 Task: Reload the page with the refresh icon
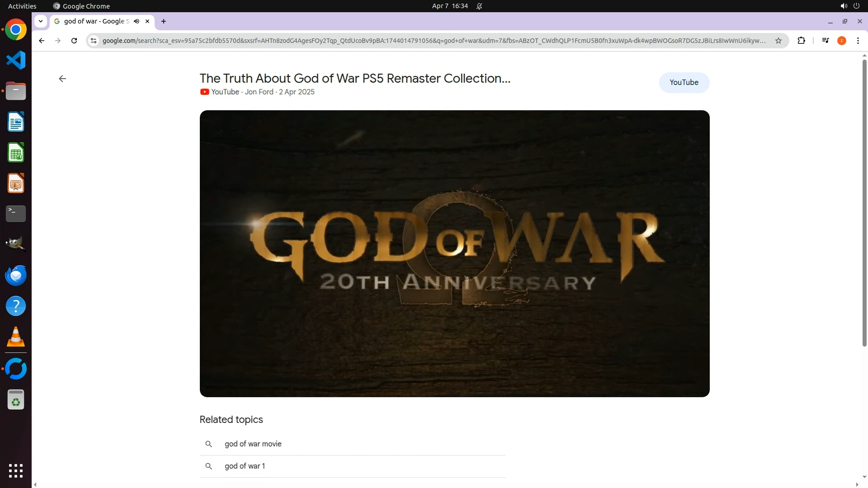[x=74, y=41]
